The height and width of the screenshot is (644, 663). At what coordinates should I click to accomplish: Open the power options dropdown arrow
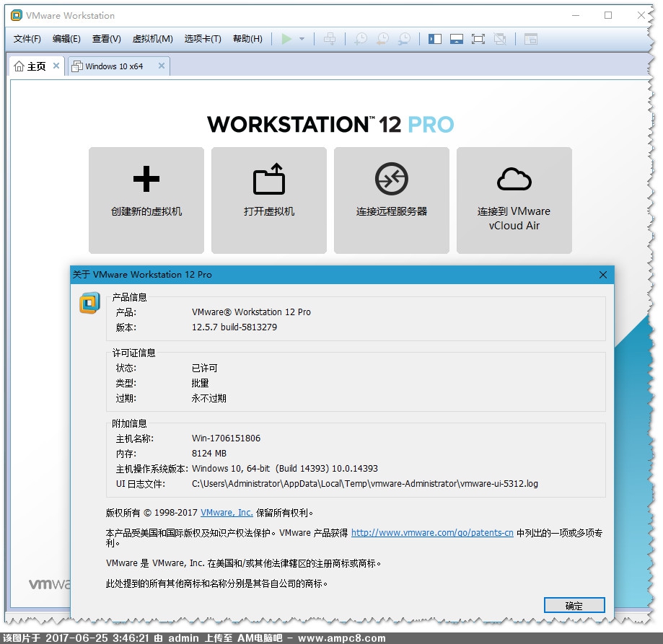pos(302,39)
